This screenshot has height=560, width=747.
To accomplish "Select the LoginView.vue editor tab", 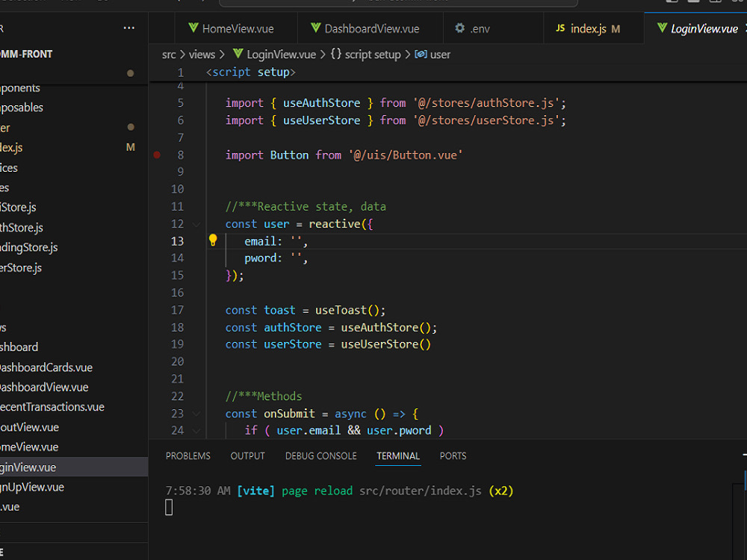I will click(695, 28).
